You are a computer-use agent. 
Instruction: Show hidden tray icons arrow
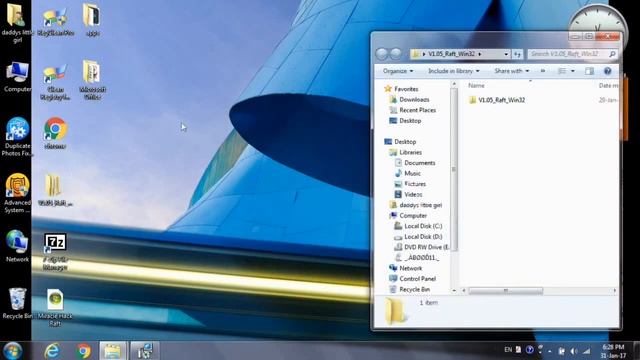tap(550, 351)
